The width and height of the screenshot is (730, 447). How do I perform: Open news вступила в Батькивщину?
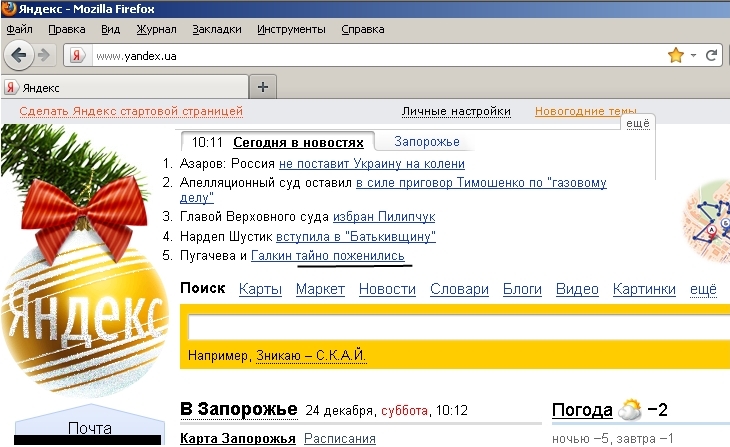(356, 237)
